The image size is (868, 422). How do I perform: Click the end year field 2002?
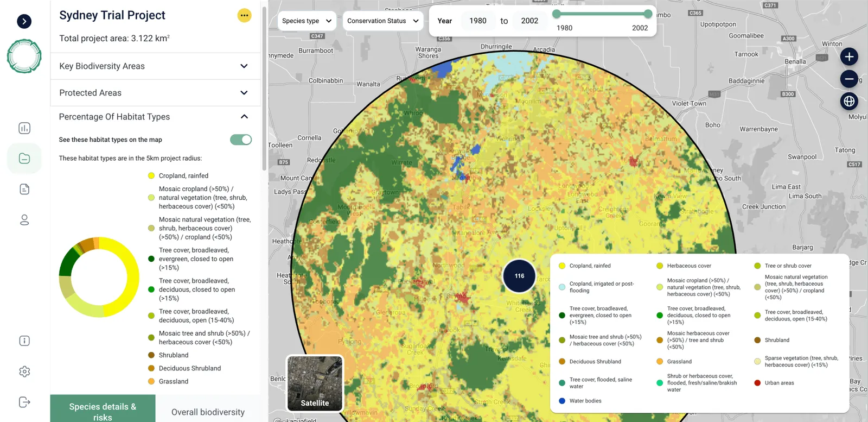point(529,21)
